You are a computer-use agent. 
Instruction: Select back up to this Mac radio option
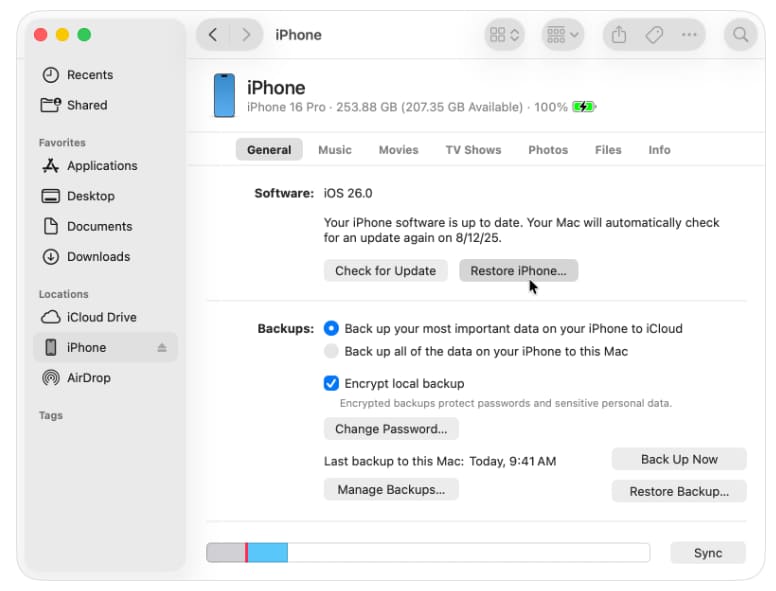[331, 351]
